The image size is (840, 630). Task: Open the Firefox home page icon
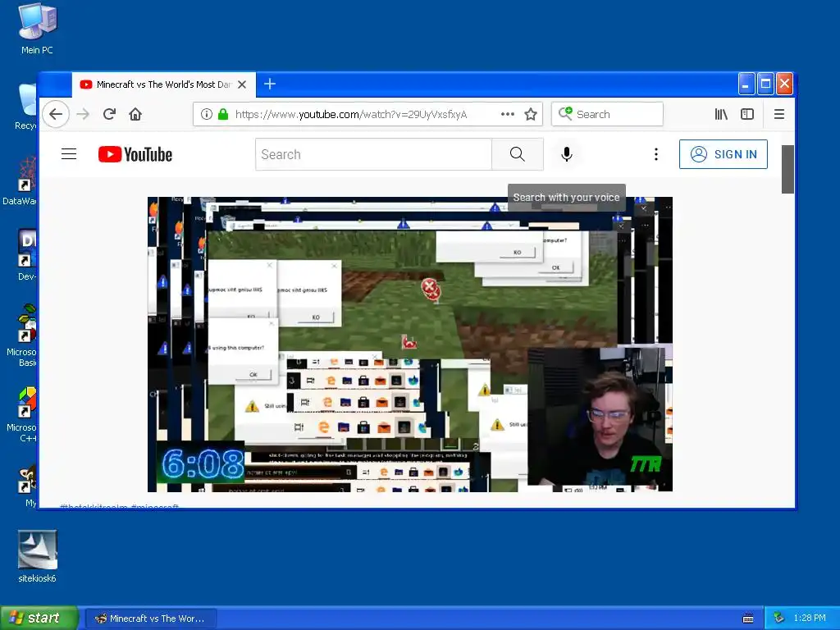pos(135,114)
